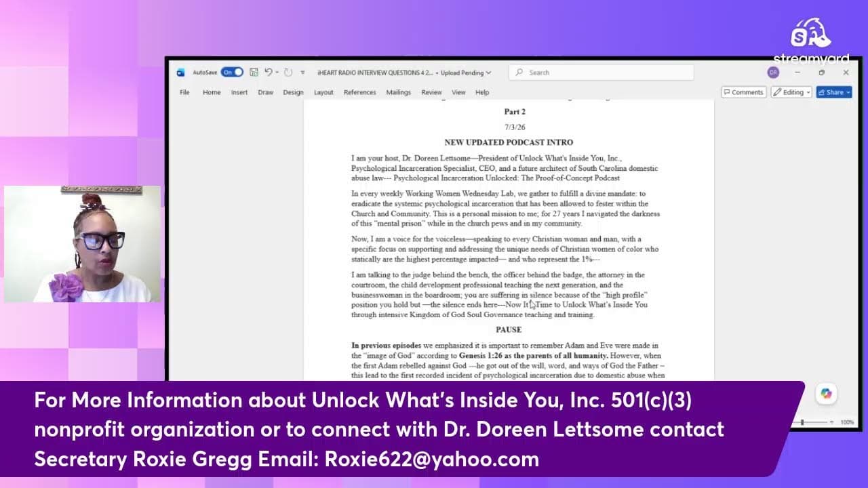The width and height of the screenshot is (868, 488).
Task: Open the DR account profile avatar
Action: [773, 73]
